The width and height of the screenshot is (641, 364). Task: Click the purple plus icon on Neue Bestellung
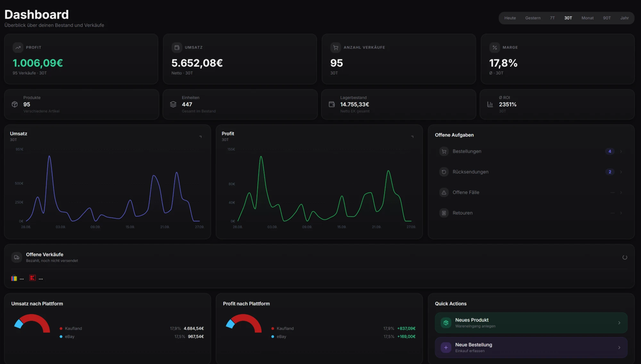coord(446,348)
